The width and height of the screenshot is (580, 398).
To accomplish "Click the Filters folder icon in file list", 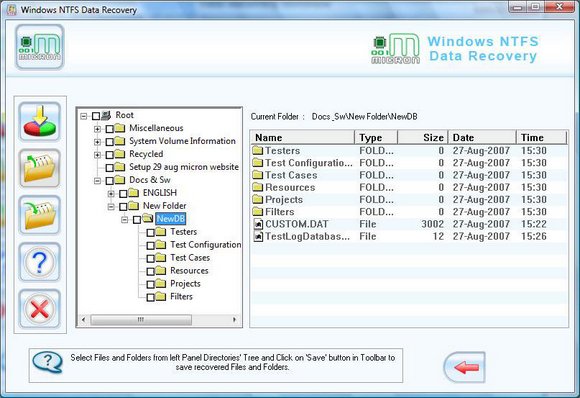I will click(258, 212).
